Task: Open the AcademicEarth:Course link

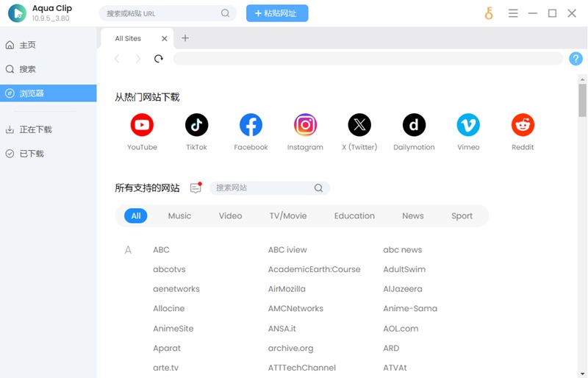Action: (x=315, y=269)
